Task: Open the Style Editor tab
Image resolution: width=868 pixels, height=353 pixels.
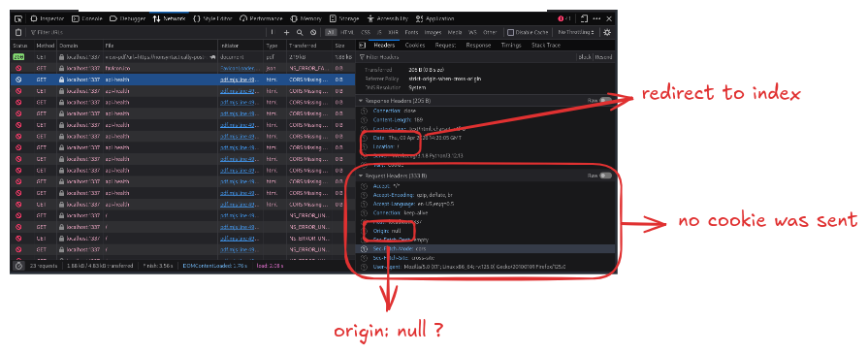Action: (213, 18)
